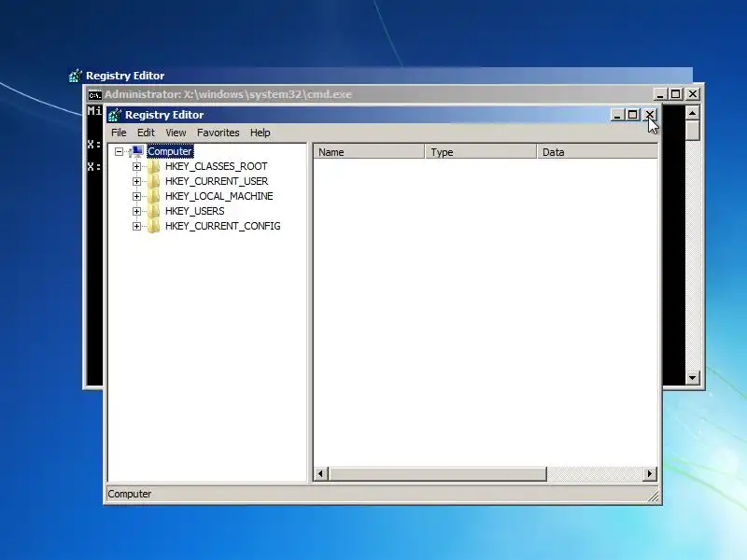
Task: Expand HKEY_LOCAL_MACHINE key
Action: click(136, 196)
